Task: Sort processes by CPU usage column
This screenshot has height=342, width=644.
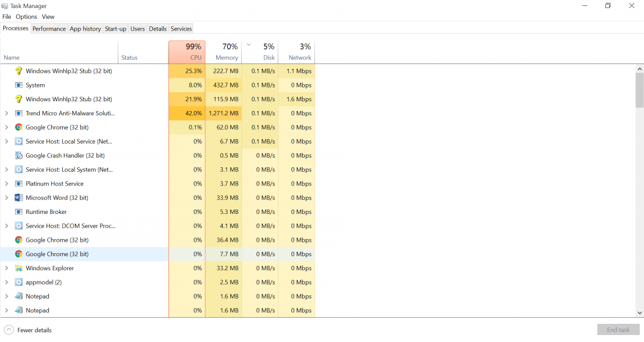Action: pos(187,53)
